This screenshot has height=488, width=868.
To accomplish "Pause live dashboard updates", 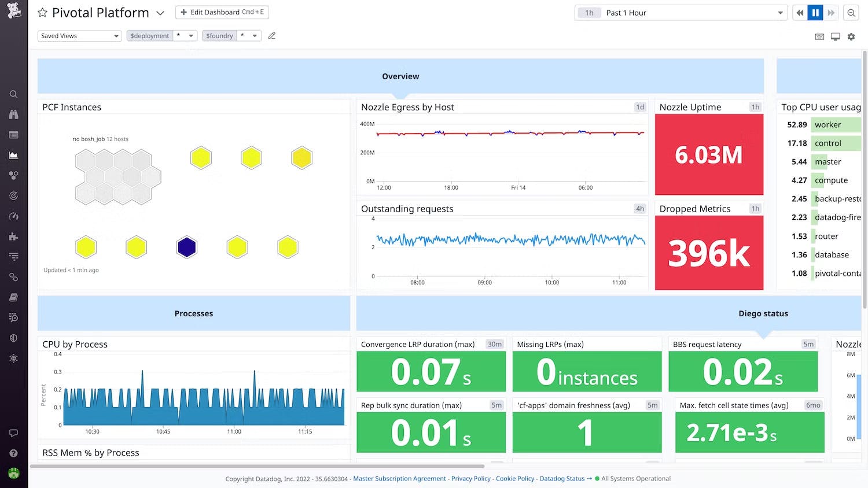I will 815,13.
